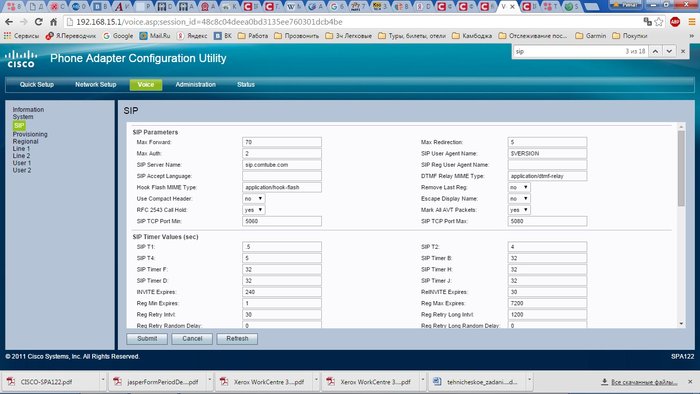
Task: Bookmark this page with the star icon
Action: tap(658, 22)
